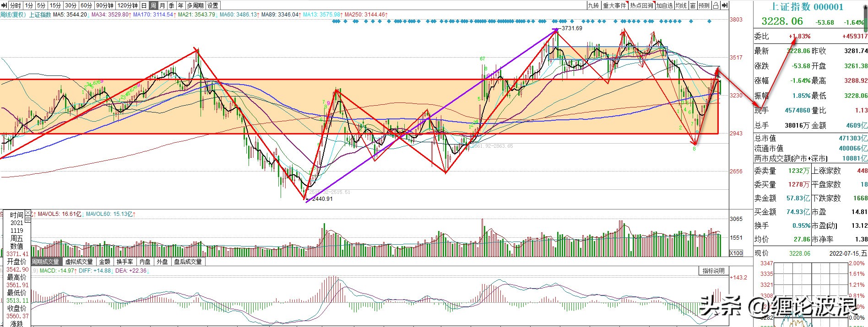Click the 委比 row in quote panel

pyautogui.click(x=810, y=36)
